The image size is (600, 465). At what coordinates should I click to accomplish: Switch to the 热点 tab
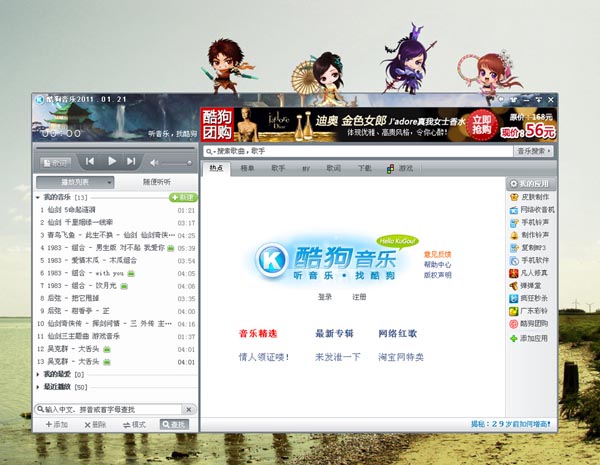(216, 168)
